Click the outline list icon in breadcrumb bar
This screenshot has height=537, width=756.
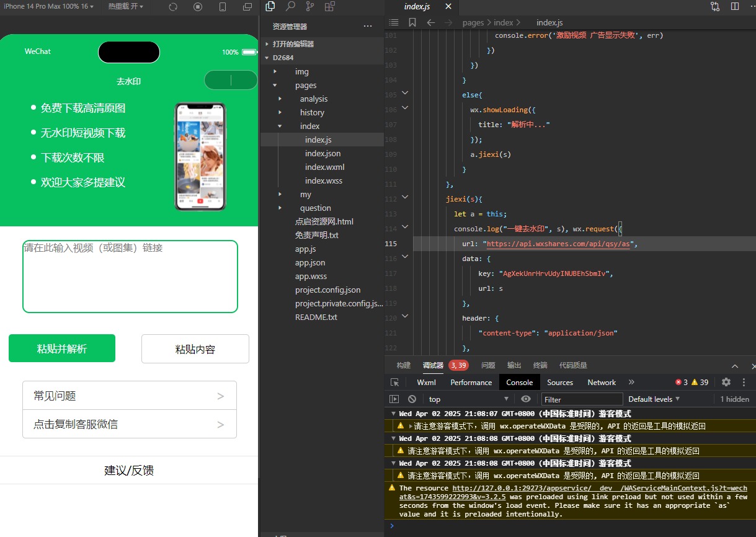pos(393,22)
